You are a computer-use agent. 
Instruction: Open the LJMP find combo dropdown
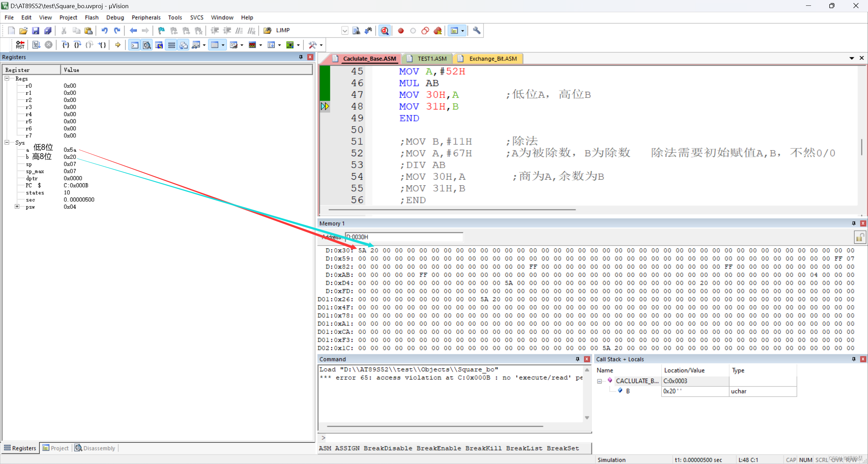tap(344, 31)
